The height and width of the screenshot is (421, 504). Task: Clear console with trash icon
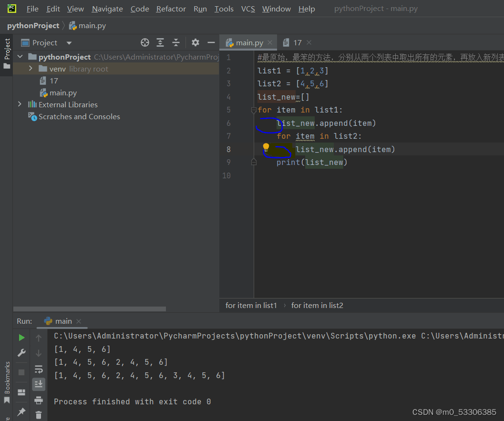[39, 415]
